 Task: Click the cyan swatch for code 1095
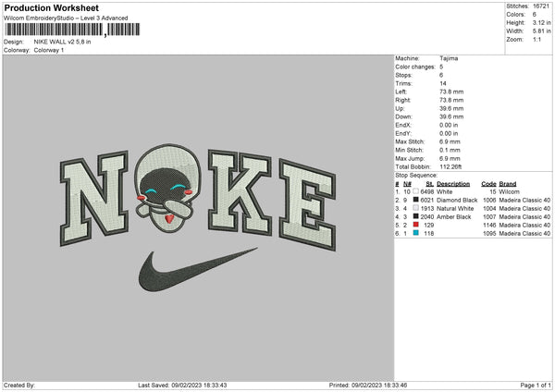[x=415, y=233]
